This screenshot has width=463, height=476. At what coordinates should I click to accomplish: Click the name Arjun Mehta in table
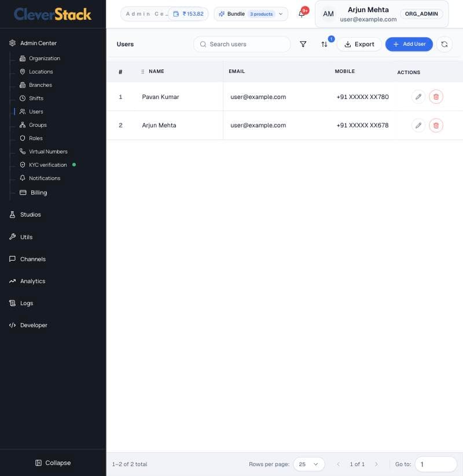pos(159,126)
